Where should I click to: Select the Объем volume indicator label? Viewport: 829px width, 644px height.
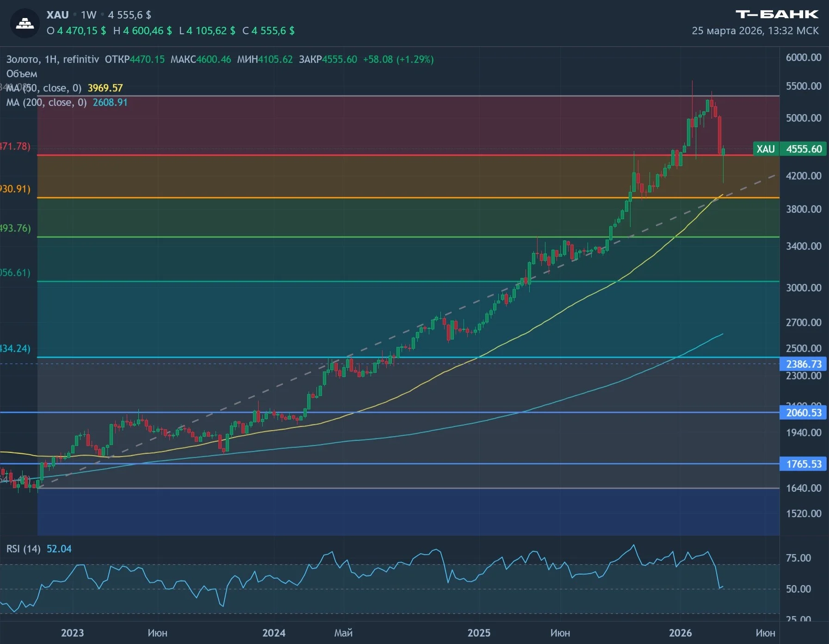[22, 74]
